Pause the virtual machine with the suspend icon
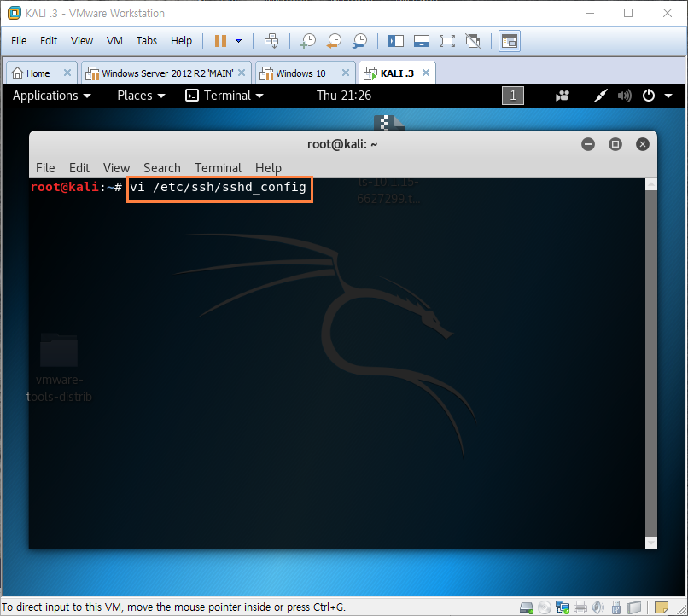688x616 pixels. (x=220, y=41)
